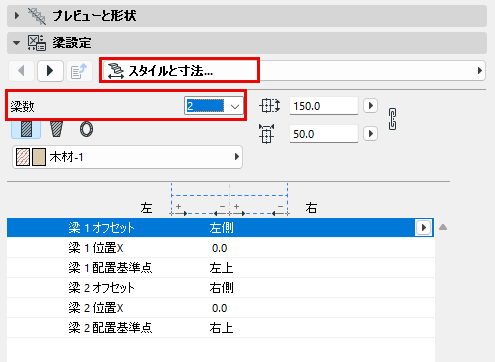Image resolution: width=495 pixels, height=362 pixels.
Task: Select rectangular beam cross-section shape
Action: click(26, 129)
